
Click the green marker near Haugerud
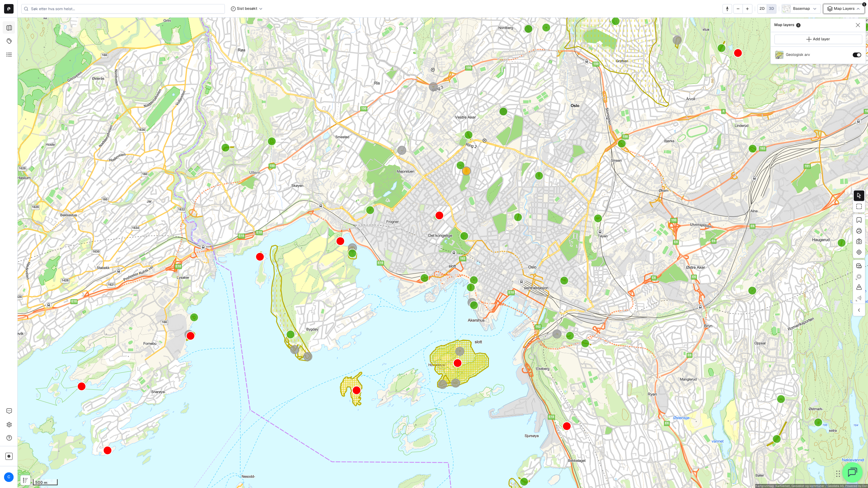pos(841,243)
